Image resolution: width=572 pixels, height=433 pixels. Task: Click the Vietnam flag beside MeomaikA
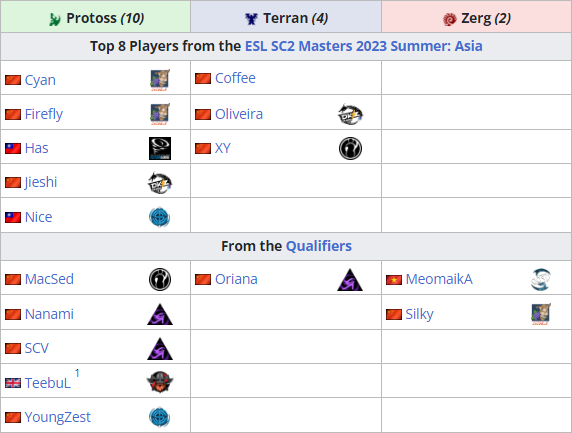(394, 280)
